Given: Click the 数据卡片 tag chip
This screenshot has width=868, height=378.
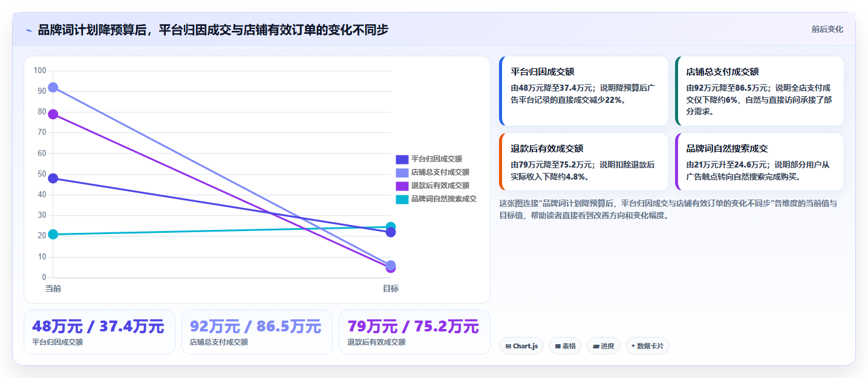Looking at the screenshot, I should (x=647, y=346).
